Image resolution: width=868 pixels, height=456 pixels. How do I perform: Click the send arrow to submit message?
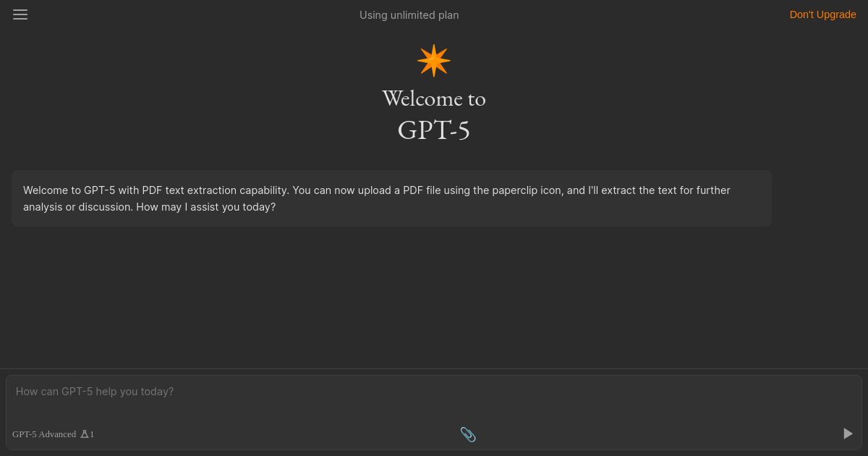point(848,434)
